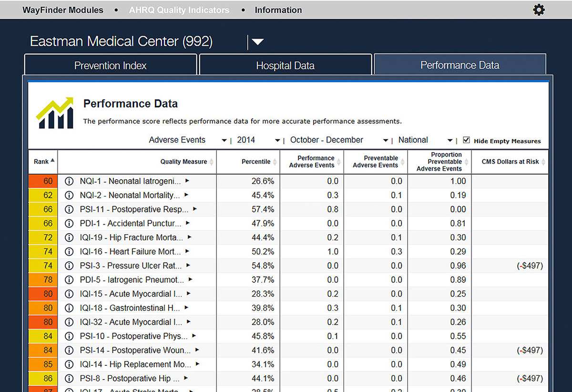Click info icon for NQI-2 Neonatal Mortality
The image size is (572, 392).
tap(69, 195)
